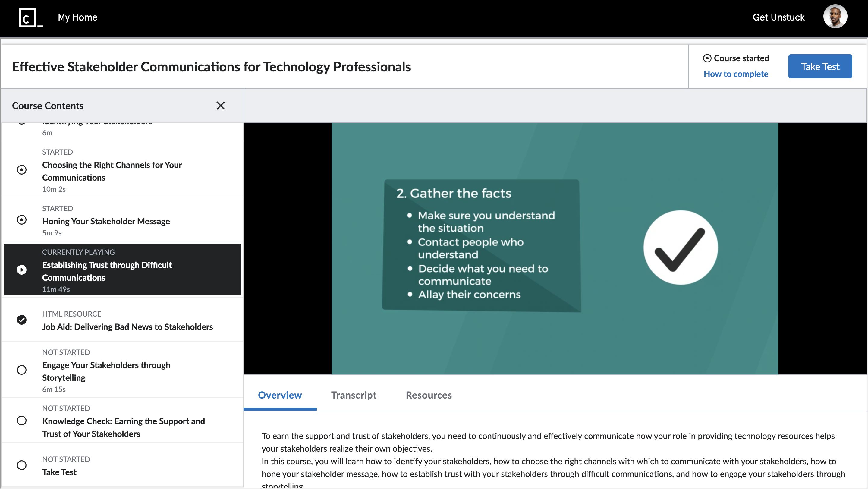This screenshot has width=868, height=489.
Task: Click the circle next to Knowledge Check lesson
Action: point(22,421)
